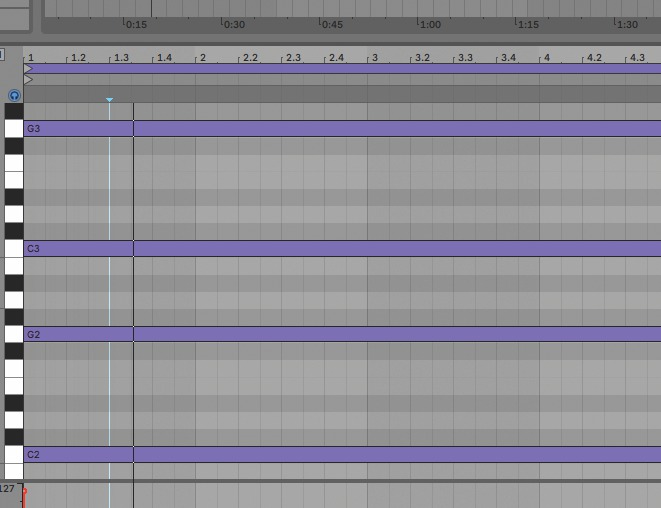The height and width of the screenshot is (508, 661).
Task: Click the 1:15 mark in time ruler
Action: [x=527, y=24]
